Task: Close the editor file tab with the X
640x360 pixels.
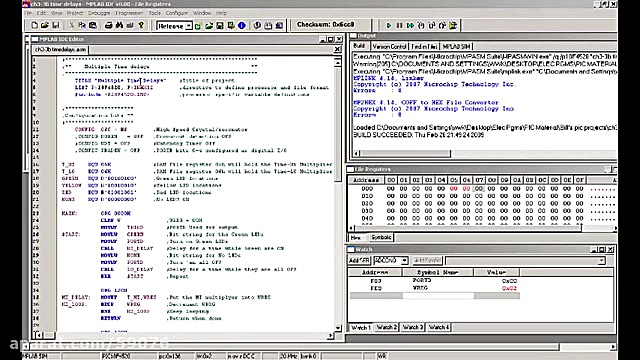Action: pyautogui.click(x=337, y=49)
